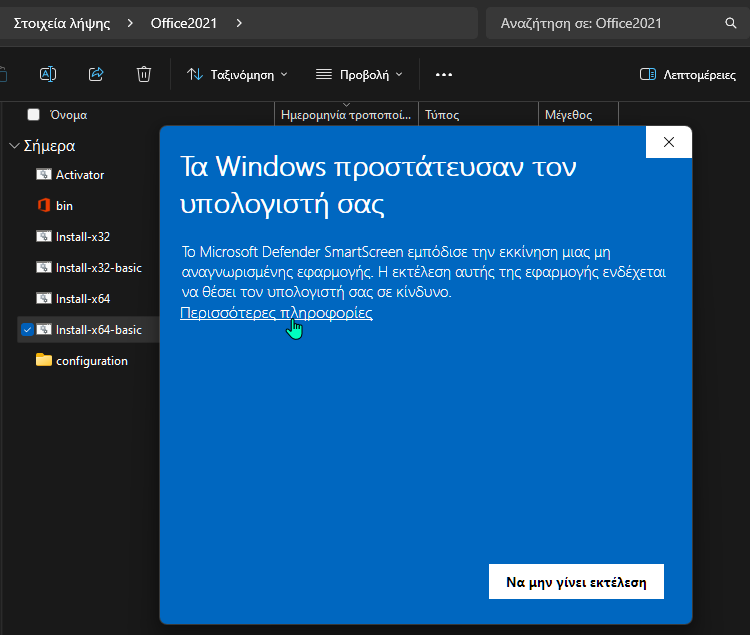Click the chevron after Στοιχεία λήψης breadcrumb
The height and width of the screenshot is (635, 750).
point(130,23)
